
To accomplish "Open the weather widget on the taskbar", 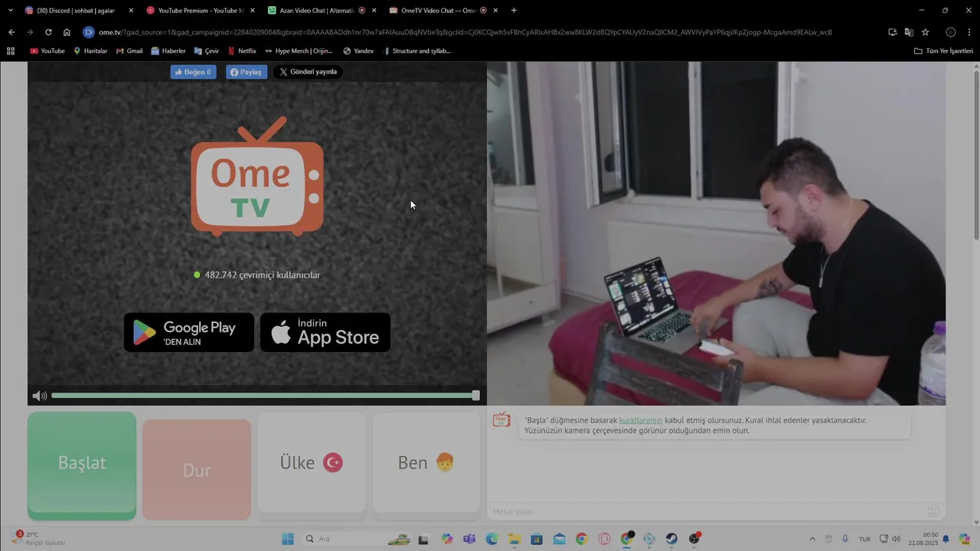I will tap(38, 539).
